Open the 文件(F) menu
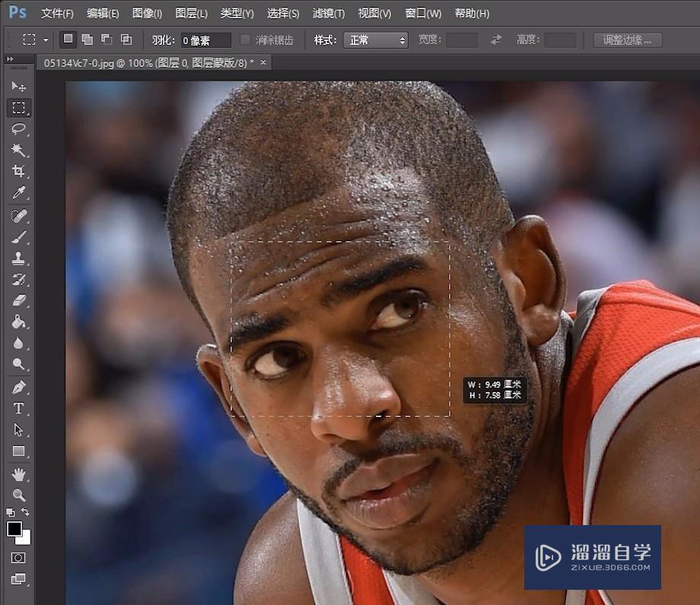The width and height of the screenshot is (700, 605). click(57, 14)
